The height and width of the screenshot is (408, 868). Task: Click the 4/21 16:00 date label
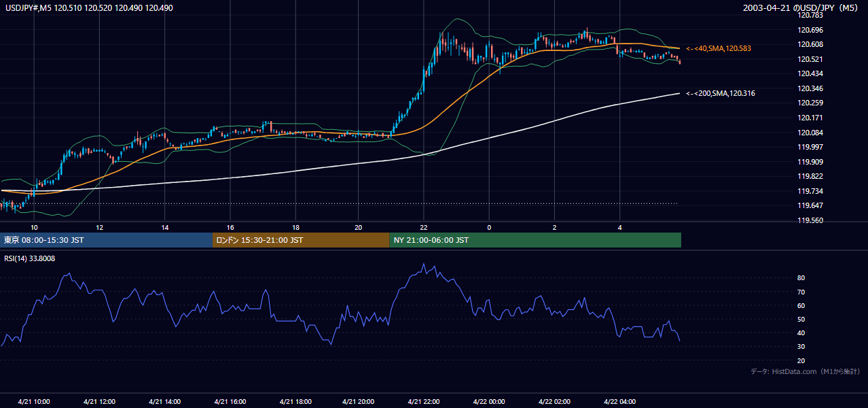[230, 401]
